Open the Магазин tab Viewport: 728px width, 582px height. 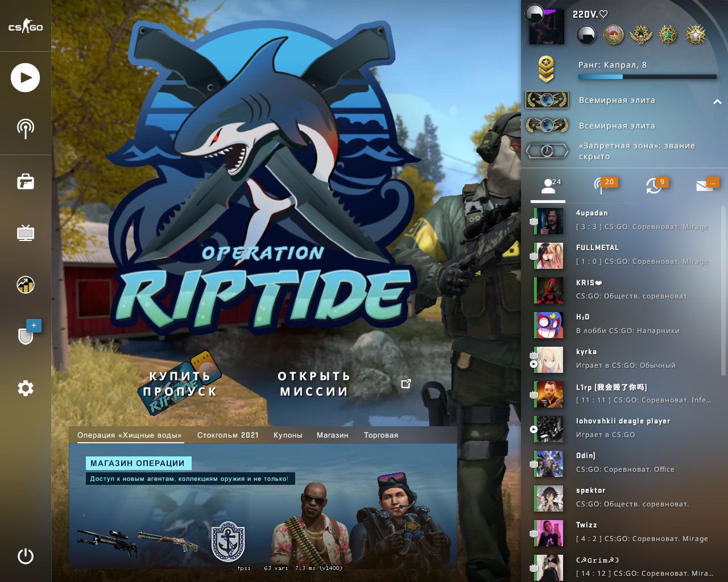click(x=333, y=435)
